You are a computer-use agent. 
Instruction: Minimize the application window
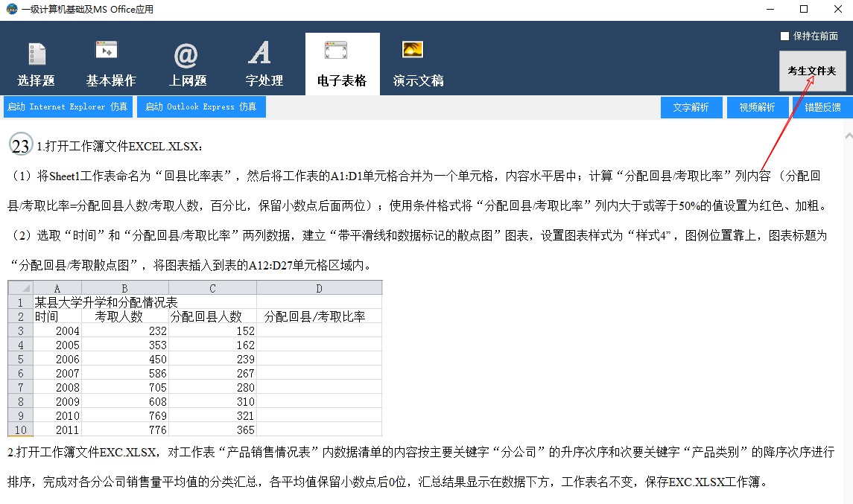point(770,9)
